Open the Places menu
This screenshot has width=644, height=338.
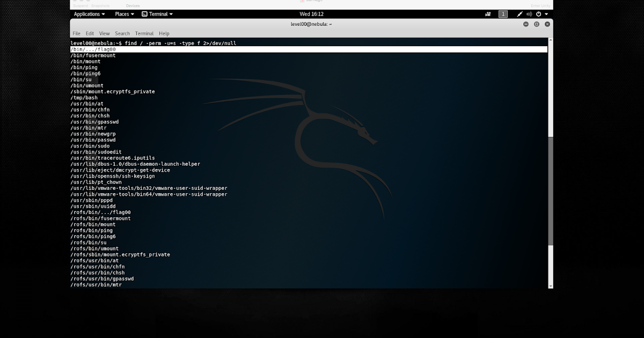(x=123, y=14)
